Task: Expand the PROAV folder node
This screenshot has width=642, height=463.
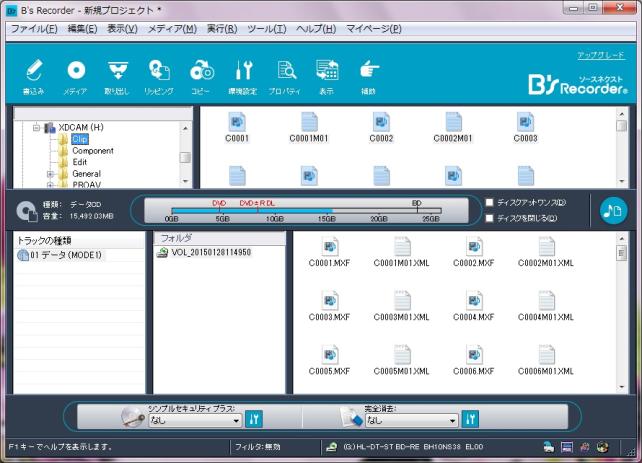Action: coord(50,185)
